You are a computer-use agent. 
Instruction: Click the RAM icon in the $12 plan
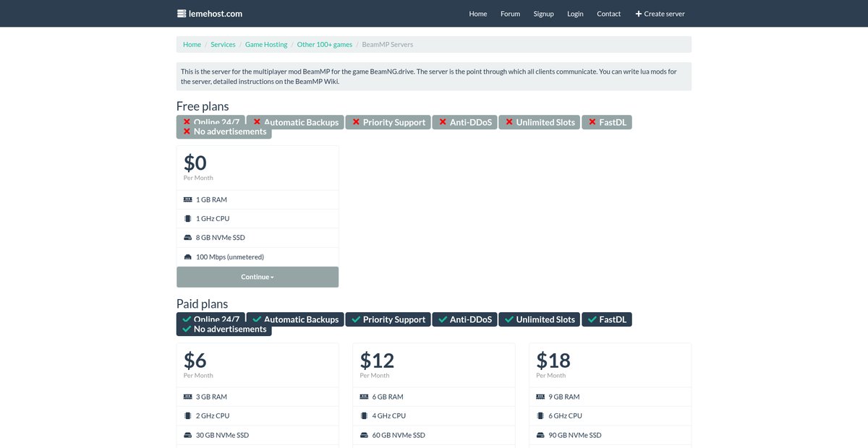365,397
